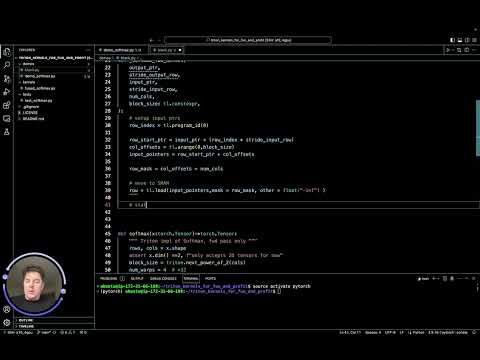This screenshot has width=480, height=360.
Task: Open the Debug Console panel tab
Action: (x=163, y=279)
